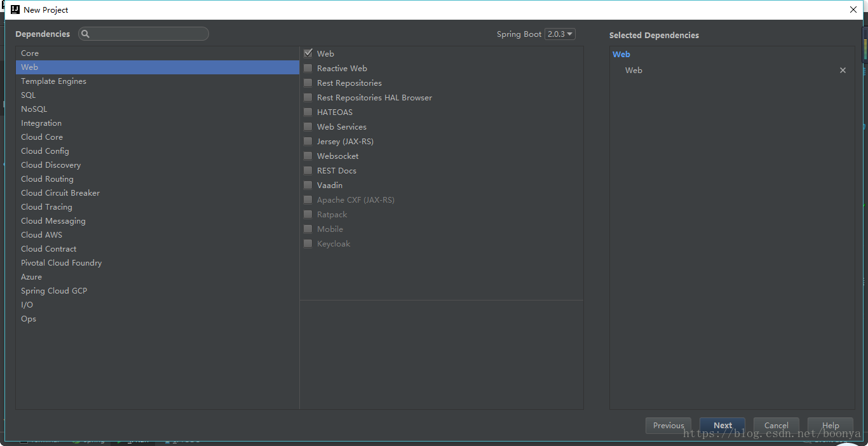Select the Cloud Core category
Screen dimensions: 868x446
[158, 137]
